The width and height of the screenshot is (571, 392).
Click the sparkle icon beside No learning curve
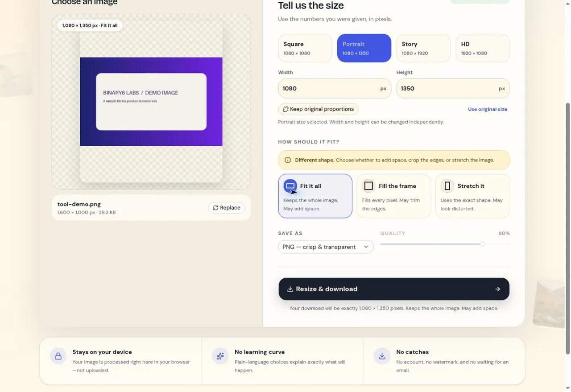coord(220,356)
